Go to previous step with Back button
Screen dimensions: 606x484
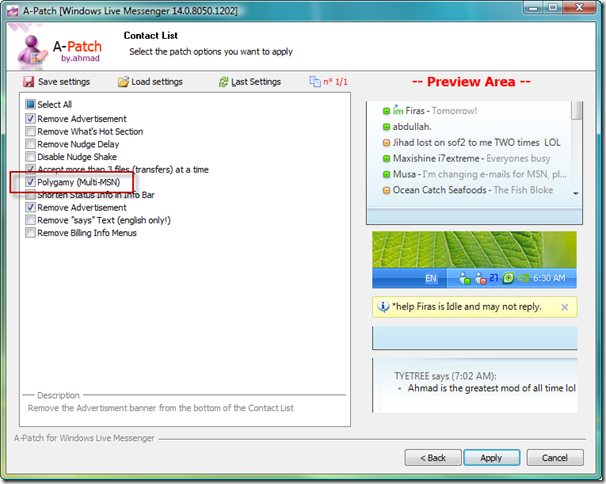pos(433,458)
